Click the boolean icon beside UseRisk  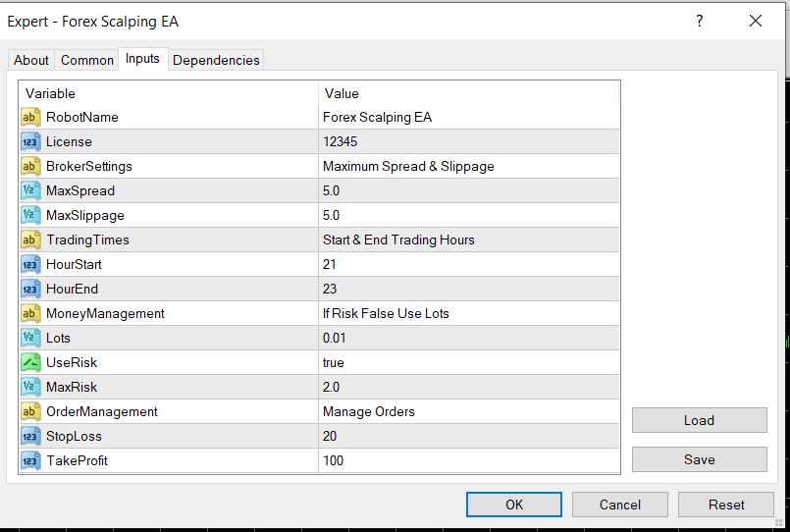tap(30, 363)
